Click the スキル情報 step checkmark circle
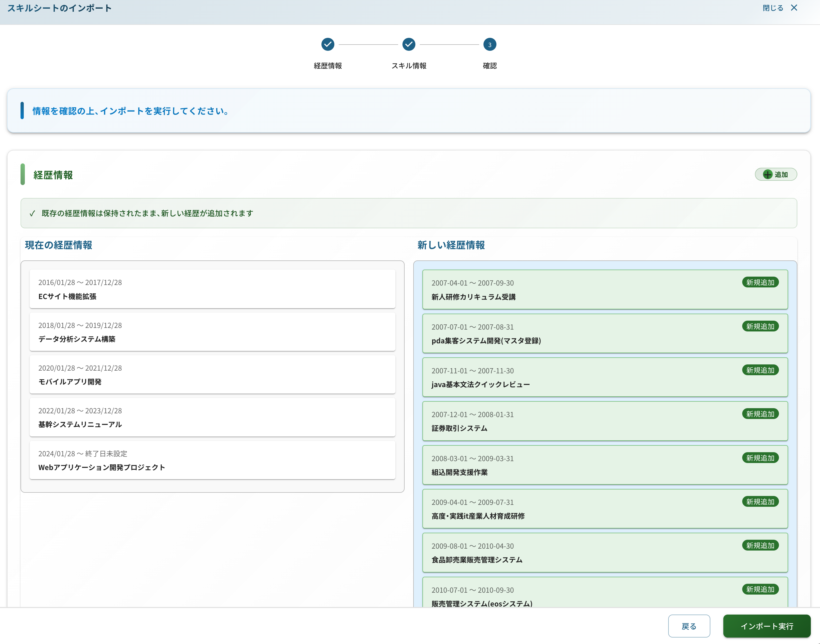Screen dimensions: 820x644 click(x=409, y=45)
